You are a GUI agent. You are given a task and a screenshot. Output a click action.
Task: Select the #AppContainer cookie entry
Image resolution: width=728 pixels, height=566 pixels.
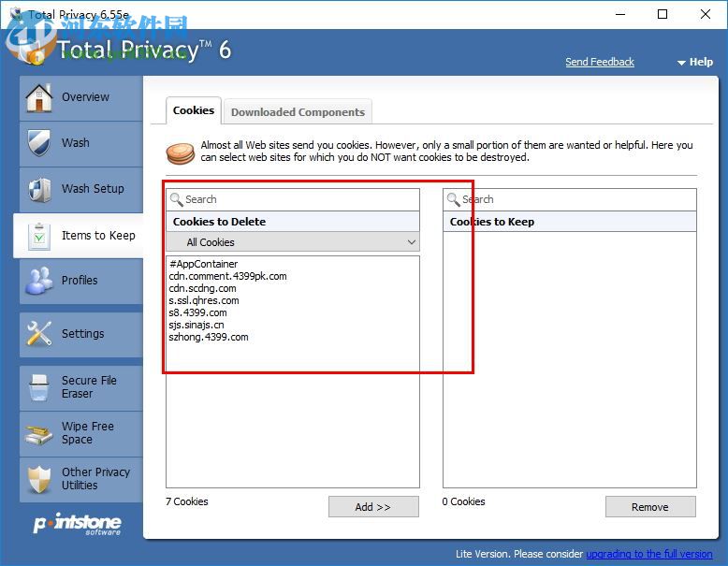coord(203,264)
